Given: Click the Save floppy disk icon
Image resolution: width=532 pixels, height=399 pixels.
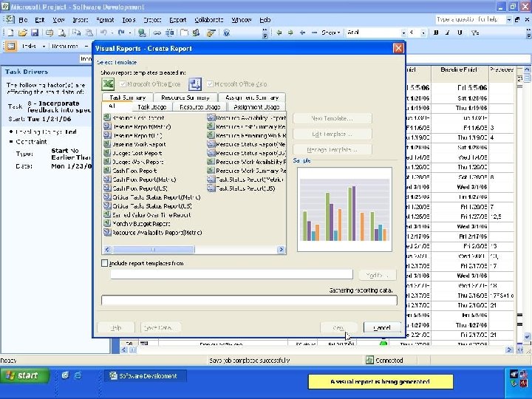Looking at the screenshot, I should pyautogui.click(x=35, y=33).
